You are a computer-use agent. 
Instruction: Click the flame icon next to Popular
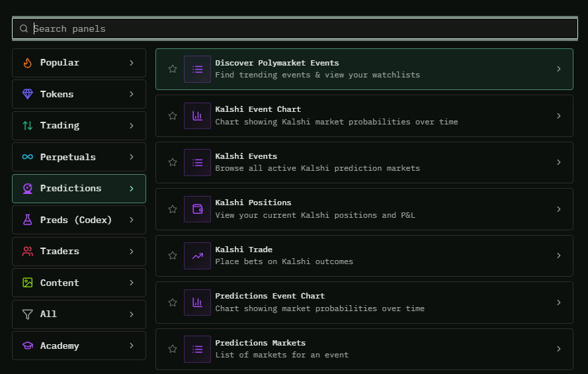tap(27, 63)
